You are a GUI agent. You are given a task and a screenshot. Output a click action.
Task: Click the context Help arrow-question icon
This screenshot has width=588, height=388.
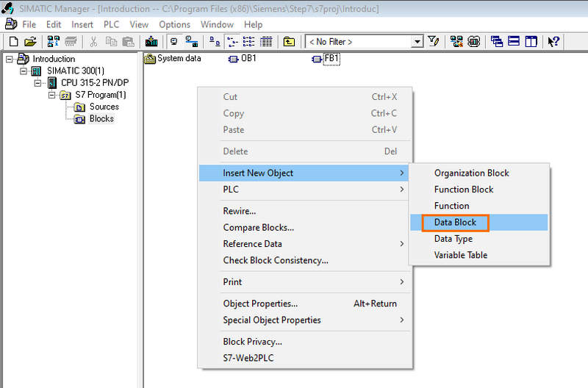point(553,41)
